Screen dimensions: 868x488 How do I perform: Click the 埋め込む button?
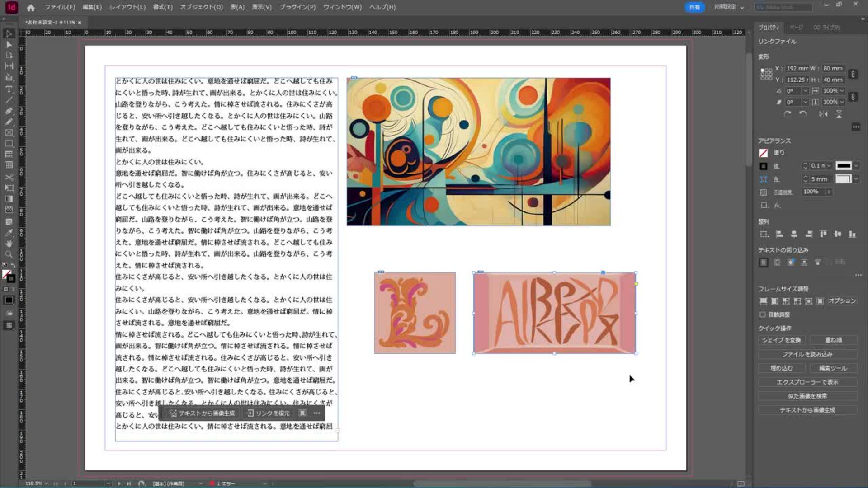point(782,368)
